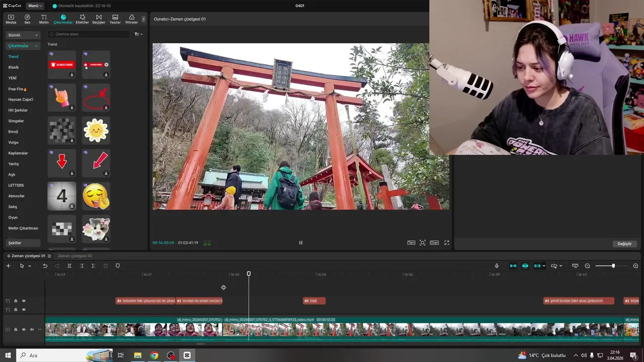The height and width of the screenshot is (362, 644).
Task: Hide the main video track
Action: tap(24, 330)
